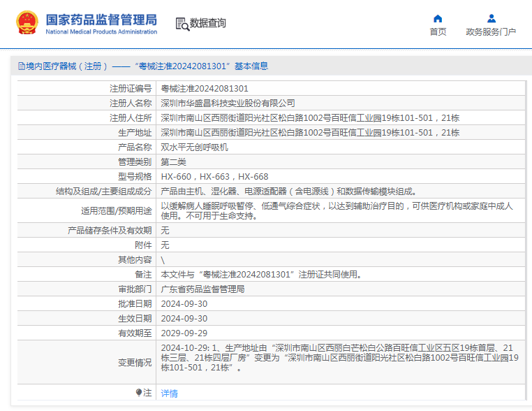Click registration number value 粤械注准20242081301
This screenshot has height=411, width=532.
point(205,89)
